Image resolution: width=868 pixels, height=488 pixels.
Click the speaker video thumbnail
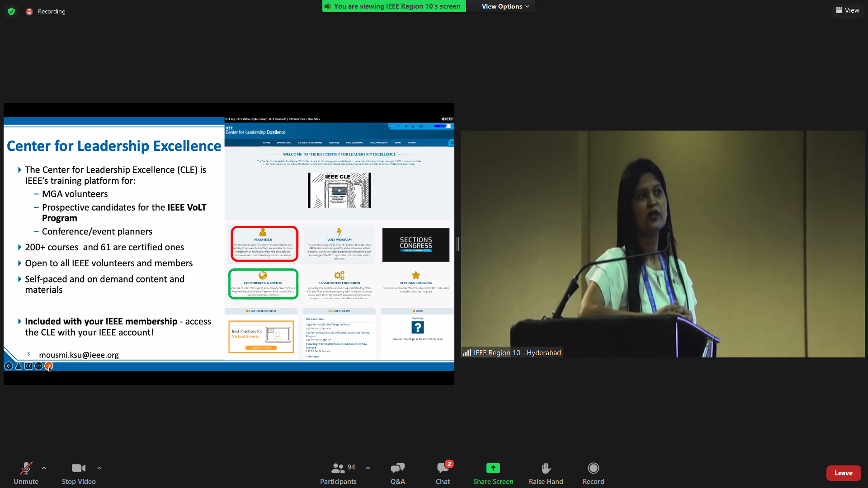click(663, 244)
